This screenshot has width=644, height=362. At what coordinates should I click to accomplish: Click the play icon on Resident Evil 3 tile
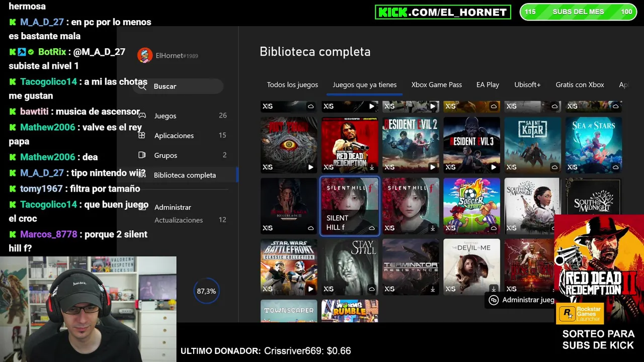point(494,167)
